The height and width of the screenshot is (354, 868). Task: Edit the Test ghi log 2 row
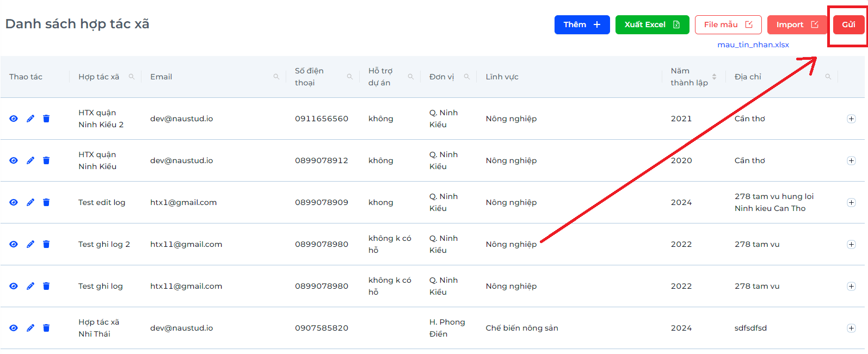click(x=30, y=244)
